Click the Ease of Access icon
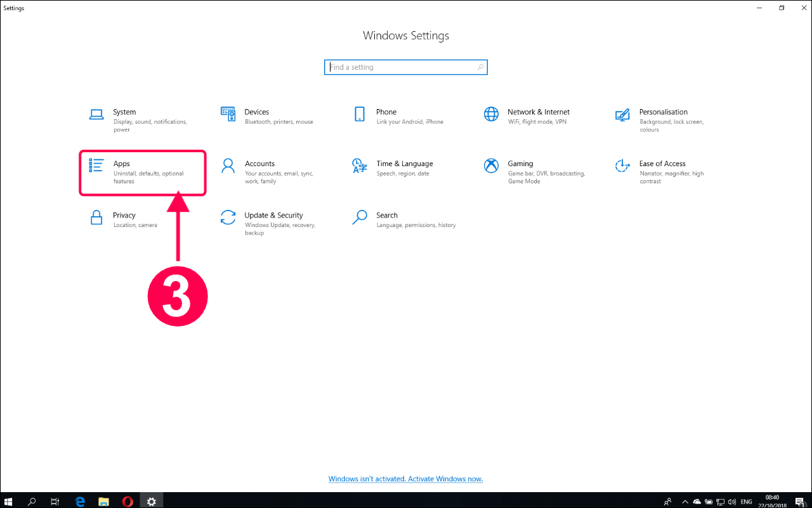 622,166
